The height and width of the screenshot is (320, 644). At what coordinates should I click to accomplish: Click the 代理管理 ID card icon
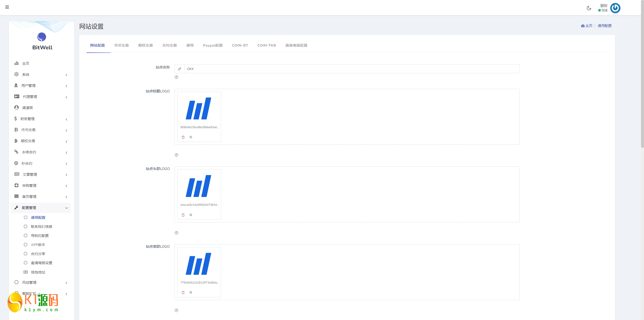point(17,96)
